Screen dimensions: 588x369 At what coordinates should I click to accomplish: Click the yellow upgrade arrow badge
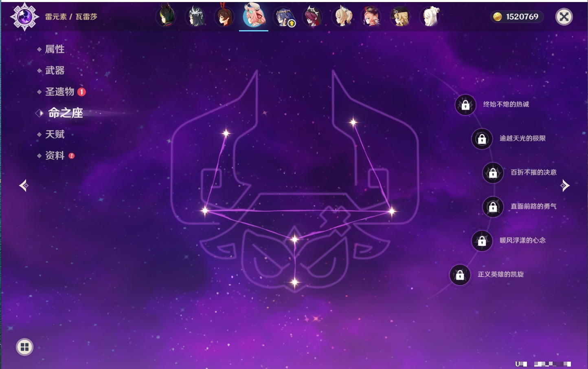(x=292, y=24)
